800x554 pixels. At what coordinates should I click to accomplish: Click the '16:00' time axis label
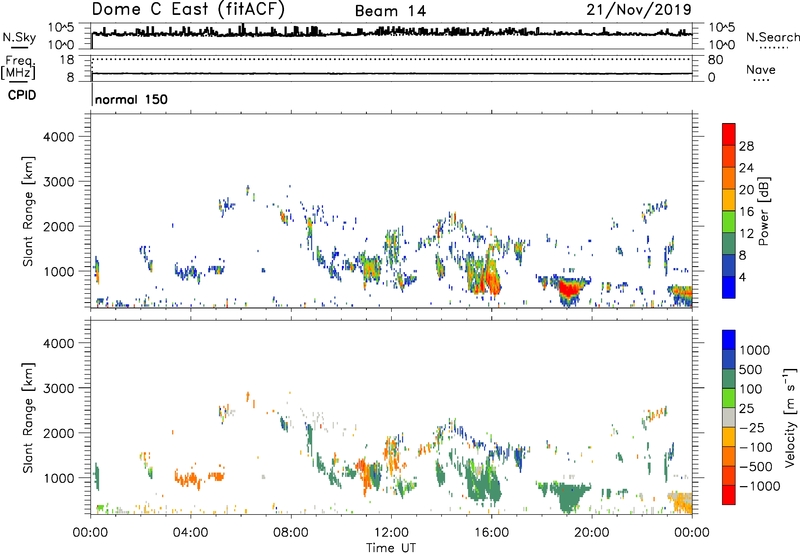click(491, 533)
